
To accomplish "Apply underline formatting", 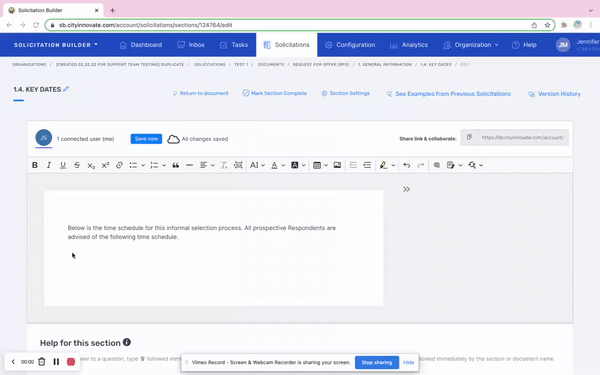I will 63,165.
